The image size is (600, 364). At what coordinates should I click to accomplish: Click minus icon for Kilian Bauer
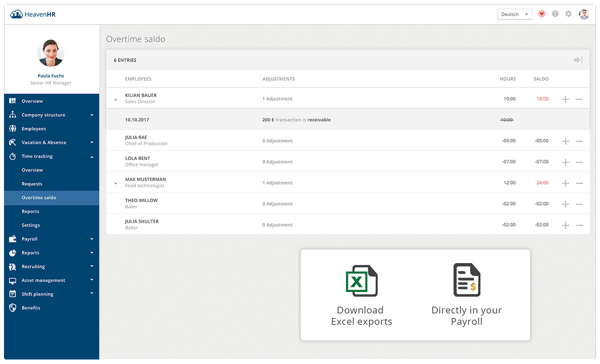579,99
